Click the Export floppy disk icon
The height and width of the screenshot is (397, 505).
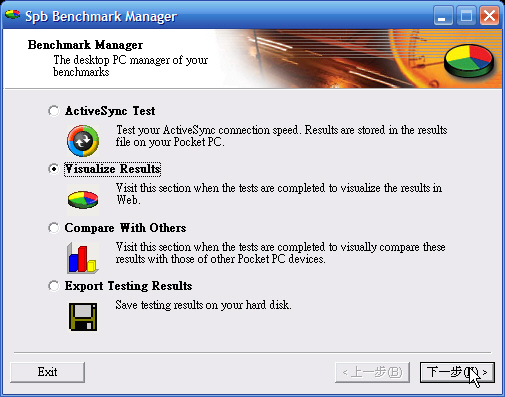(83, 317)
